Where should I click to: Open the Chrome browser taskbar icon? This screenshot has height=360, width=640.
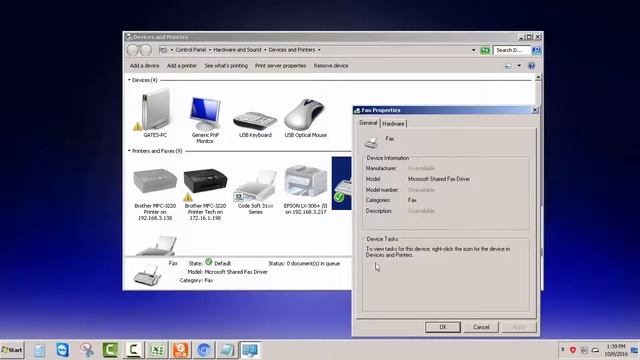(x=204, y=350)
